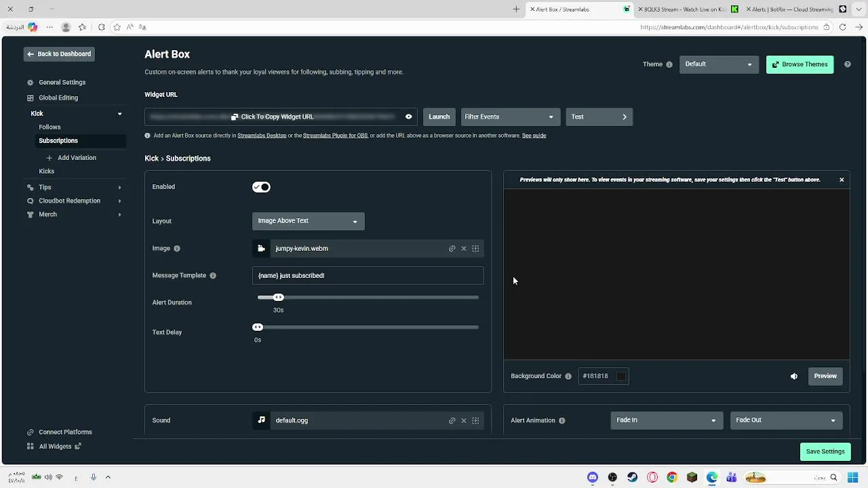Click the video file icon beside jumpy-kevin.webm
Viewport: 868px width, 488px height.
261,249
